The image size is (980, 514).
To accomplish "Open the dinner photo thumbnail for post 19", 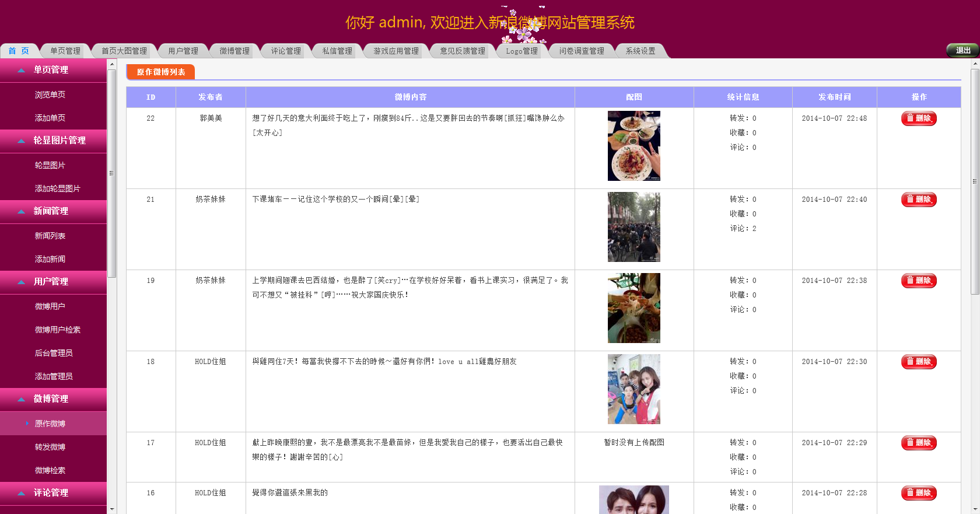I will pos(634,308).
